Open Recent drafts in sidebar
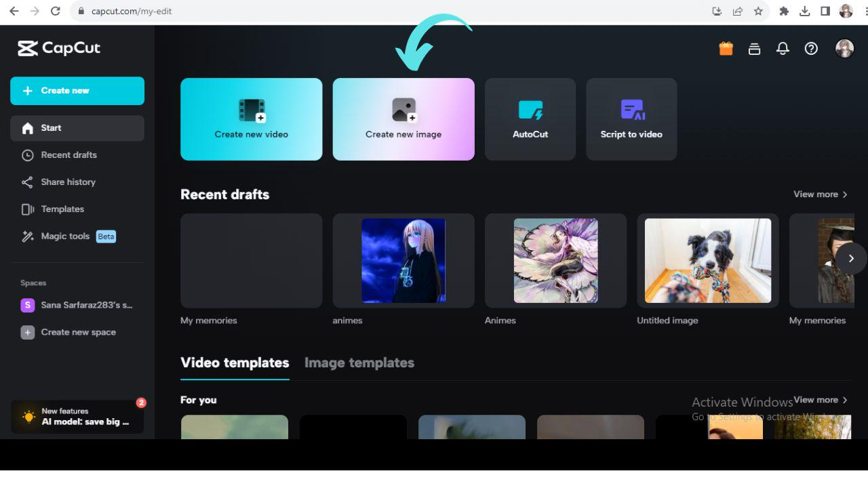The height and width of the screenshot is (488, 868). coord(77,155)
